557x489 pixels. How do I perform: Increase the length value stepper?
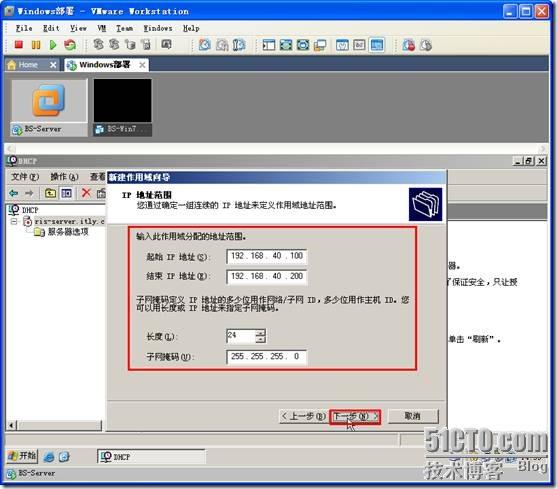pos(260,332)
